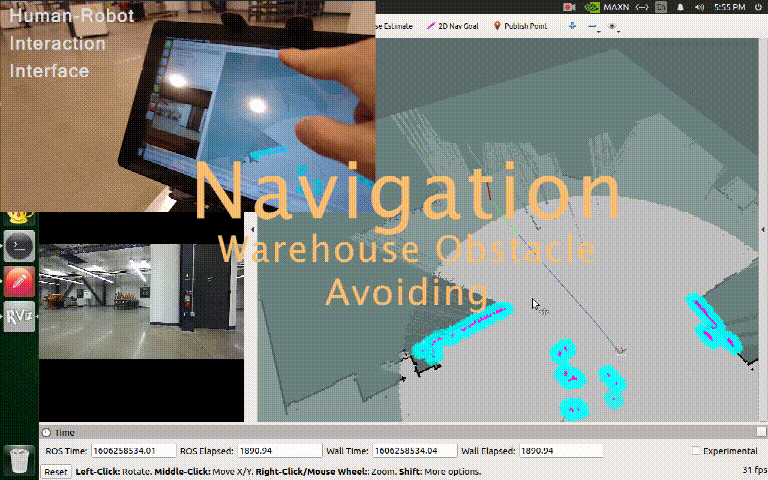Open the minus remove-tool dropdown

coord(594,26)
